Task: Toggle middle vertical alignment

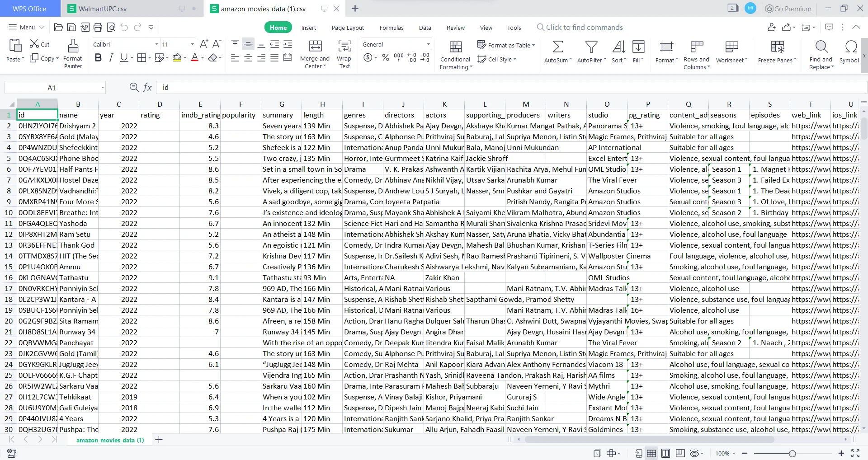Action: tap(248, 44)
